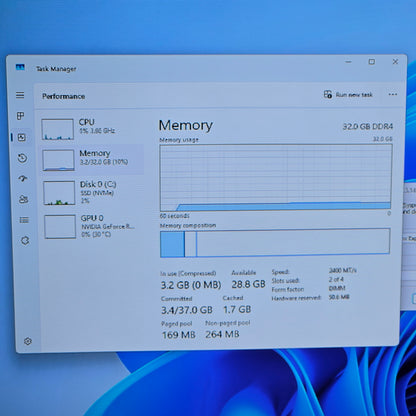Select the CPU performance entry
Image resolution: width=416 pixels, height=416 pixels.
[92, 129]
